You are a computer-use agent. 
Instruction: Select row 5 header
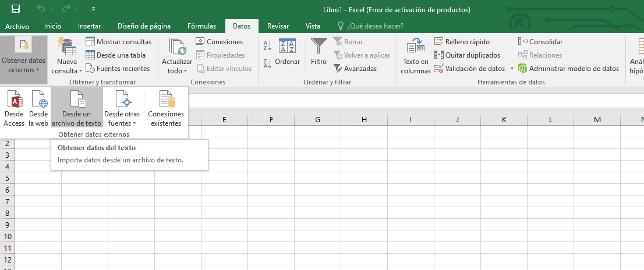click(7, 178)
